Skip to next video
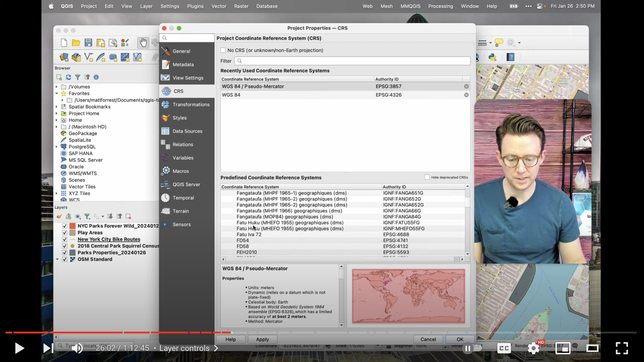 click(x=48, y=348)
